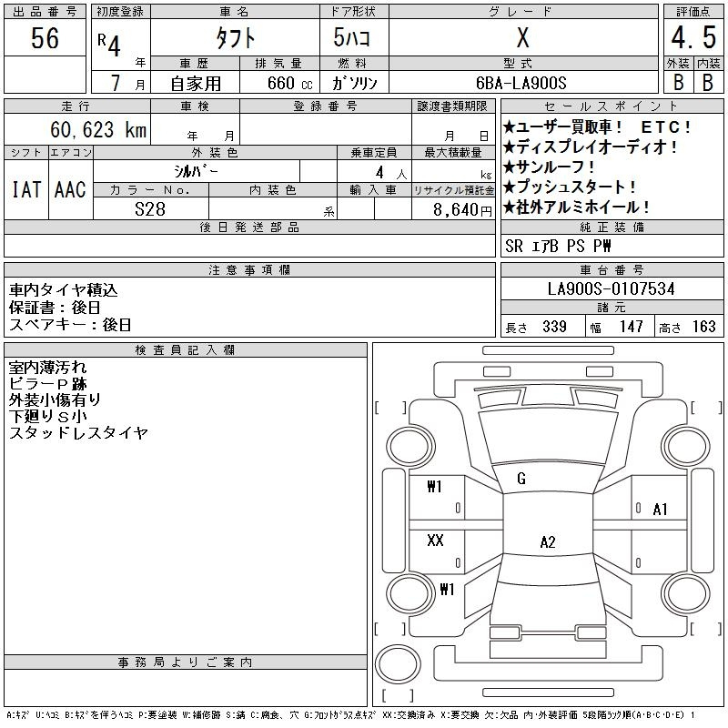Select sales point ユーザー買取車！ ETC！
The width and height of the screenshot is (728, 728).
click(597, 126)
